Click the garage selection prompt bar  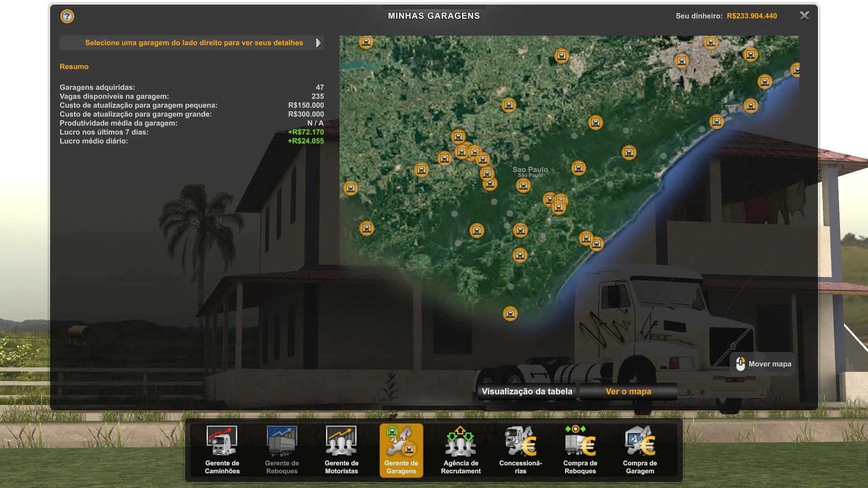point(193,43)
